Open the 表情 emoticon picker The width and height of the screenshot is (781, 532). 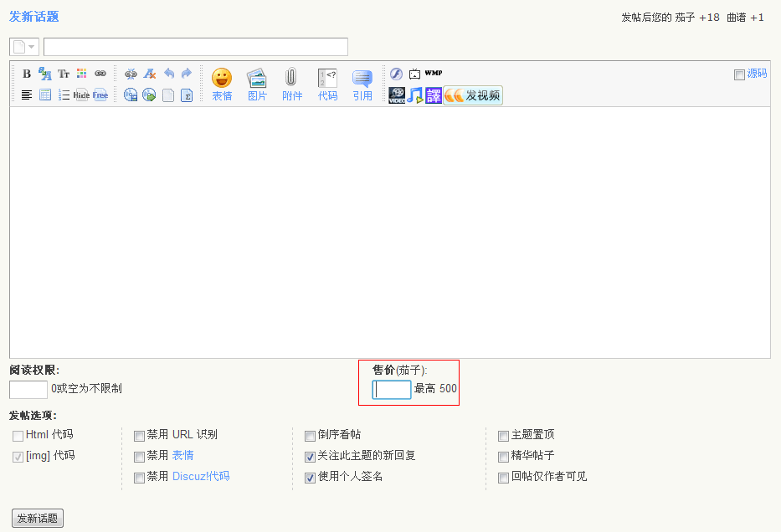[222, 85]
